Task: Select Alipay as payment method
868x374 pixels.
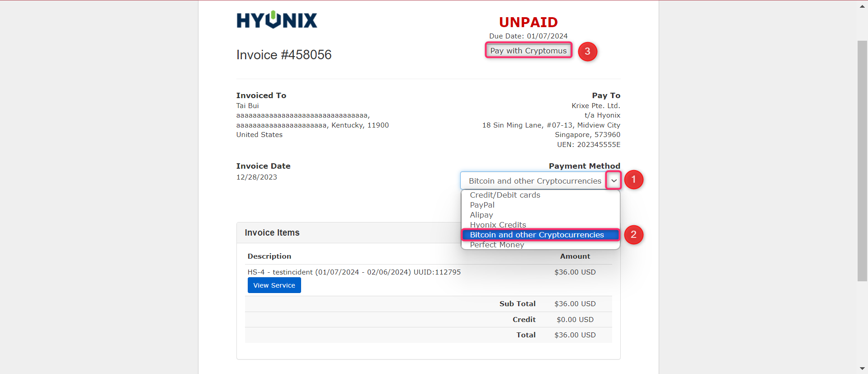Action: (x=481, y=215)
